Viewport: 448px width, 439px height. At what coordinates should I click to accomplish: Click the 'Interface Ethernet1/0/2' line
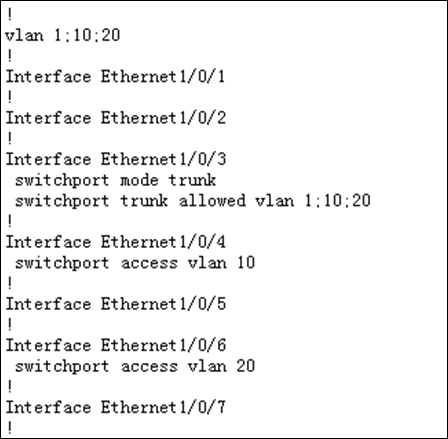click(x=116, y=118)
